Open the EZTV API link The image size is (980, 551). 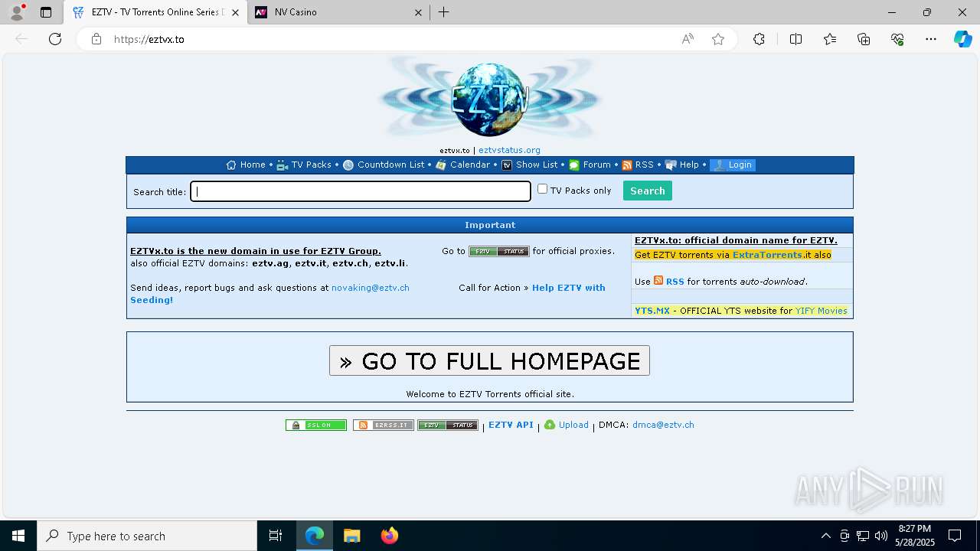(x=511, y=425)
